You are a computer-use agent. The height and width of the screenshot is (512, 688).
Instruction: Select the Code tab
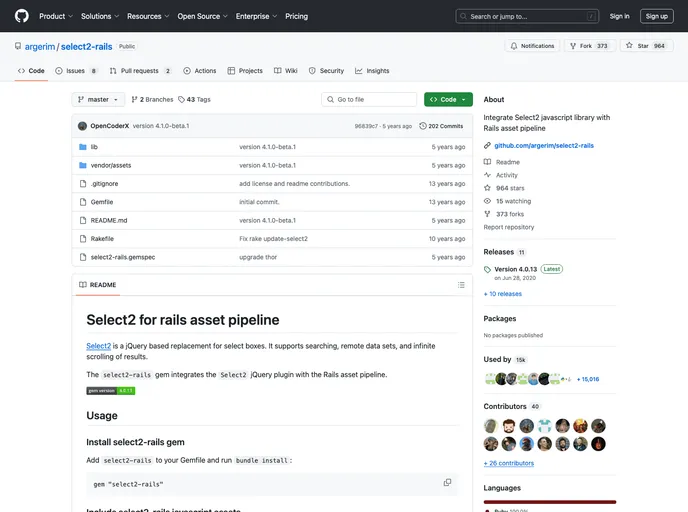click(31, 71)
